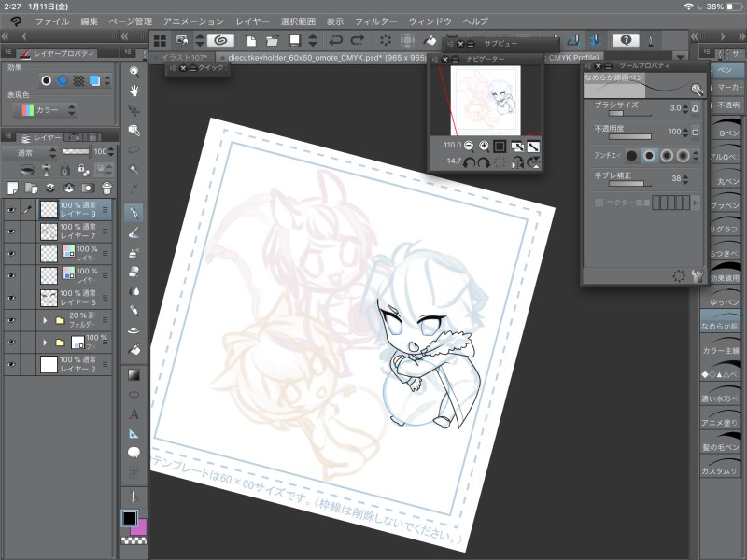
Task: Expand the 100% folder with mask
Action: tap(45, 342)
